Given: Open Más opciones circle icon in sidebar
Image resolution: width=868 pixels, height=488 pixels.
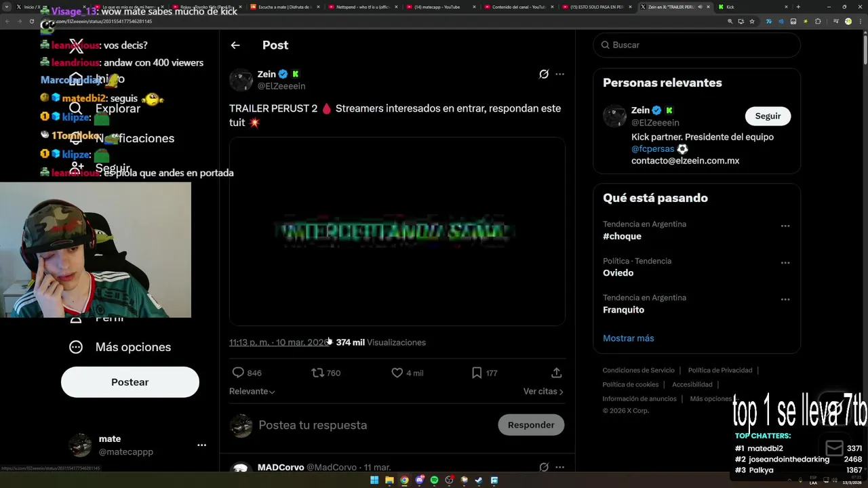Looking at the screenshot, I should tap(76, 347).
